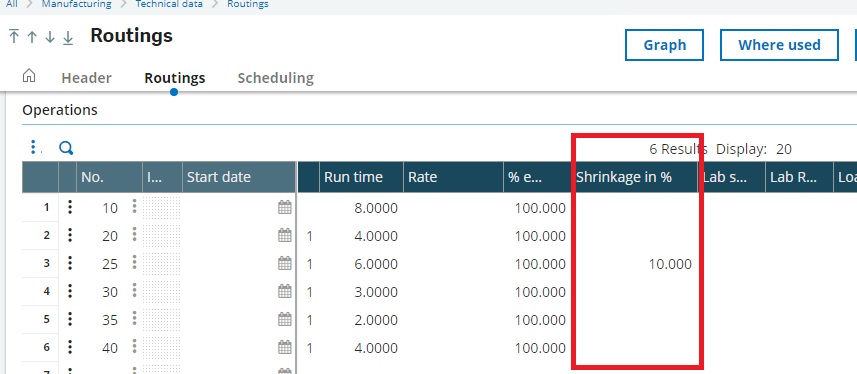Click grey dots icon beside operation number 10
The width and height of the screenshot is (857, 374).
[x=134, y=207]
